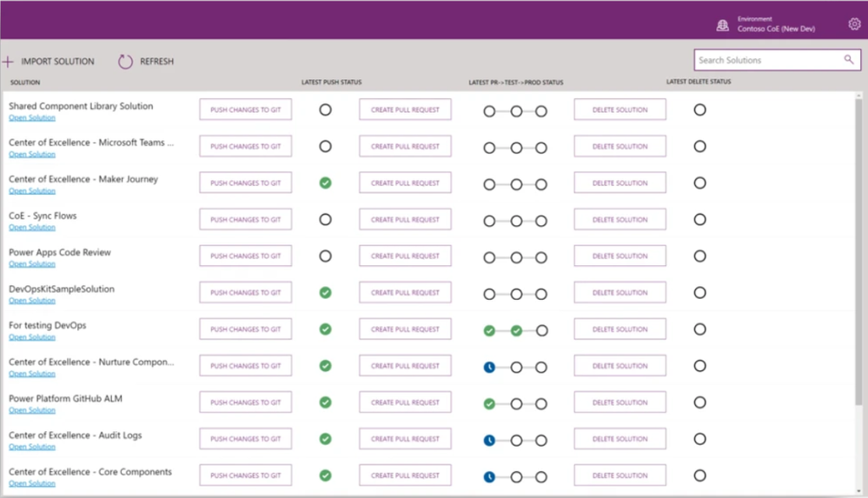868x498 pixels.
Task: Click Prod stage circle for For testing DevOps
Action: [x=542, y=331]
